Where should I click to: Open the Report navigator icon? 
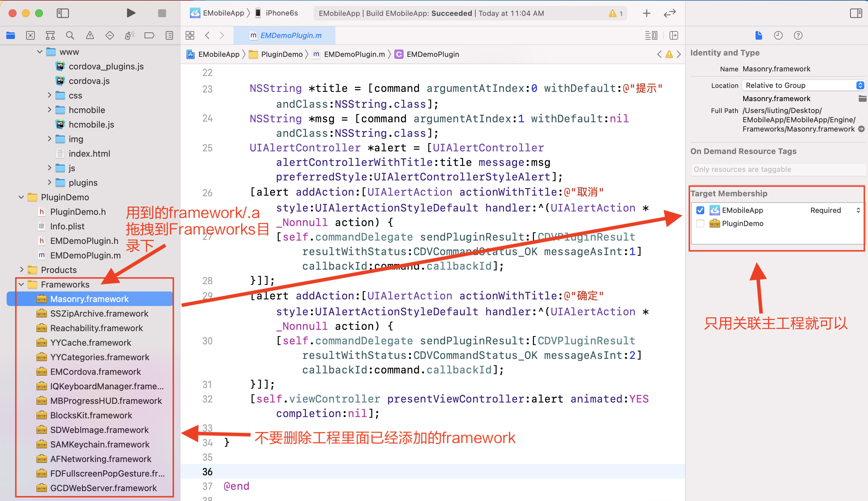169,35
